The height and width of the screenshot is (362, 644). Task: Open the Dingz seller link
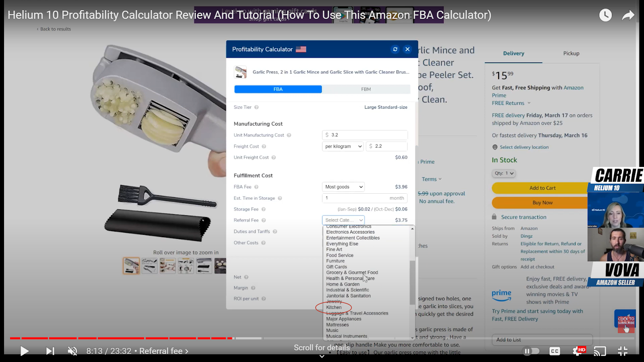pyautogui.click(x=526, y=236)
